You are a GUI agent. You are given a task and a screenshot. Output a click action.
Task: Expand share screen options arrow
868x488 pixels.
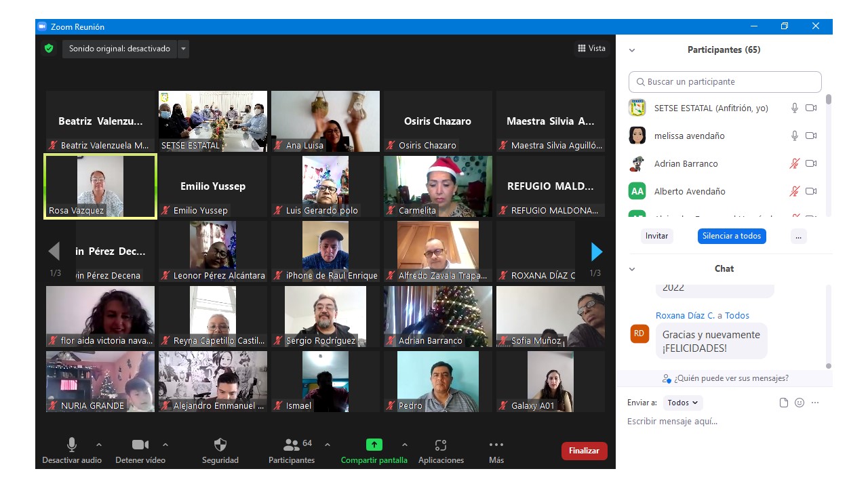click(x=405, y=445)
